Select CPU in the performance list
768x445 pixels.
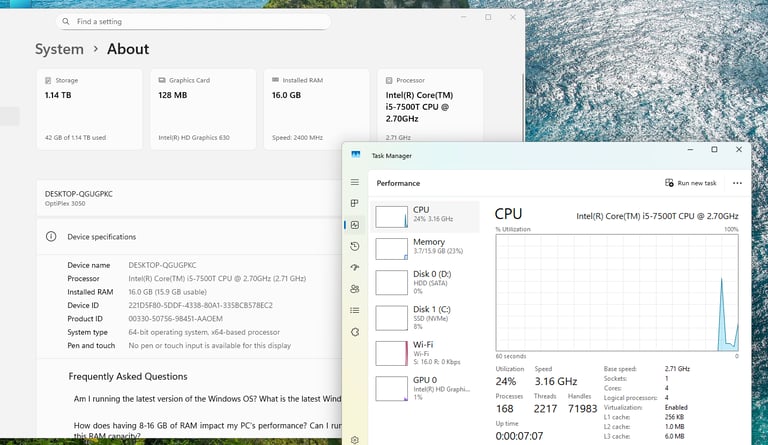[x=425, y=216]
